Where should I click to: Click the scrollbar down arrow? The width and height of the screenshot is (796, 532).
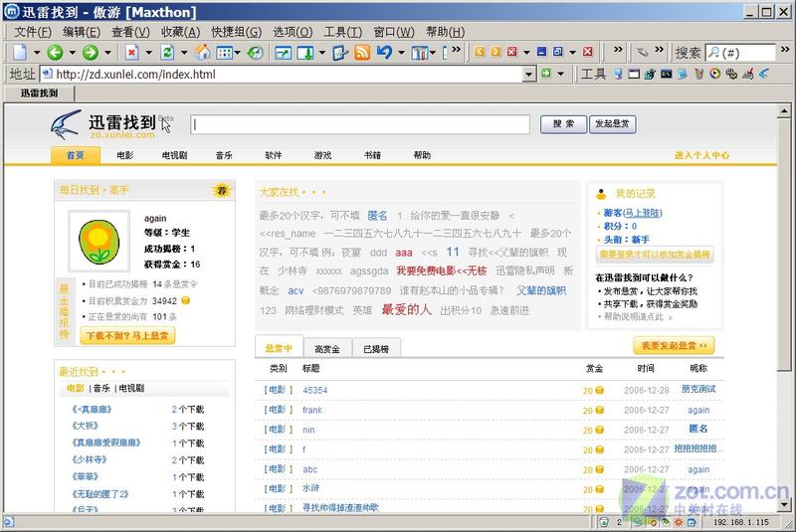784,504
